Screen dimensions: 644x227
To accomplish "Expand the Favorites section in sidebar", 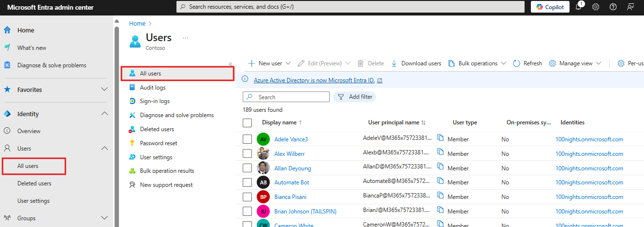I will coord(104,90).
